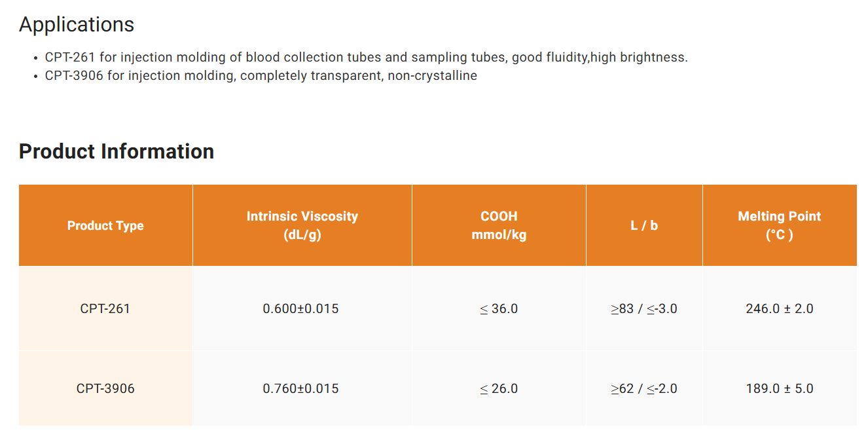This screenshot has height=446, width=868.
Task: Click the 0.760±0.015 viscosity value
Action: pos(301,388)
